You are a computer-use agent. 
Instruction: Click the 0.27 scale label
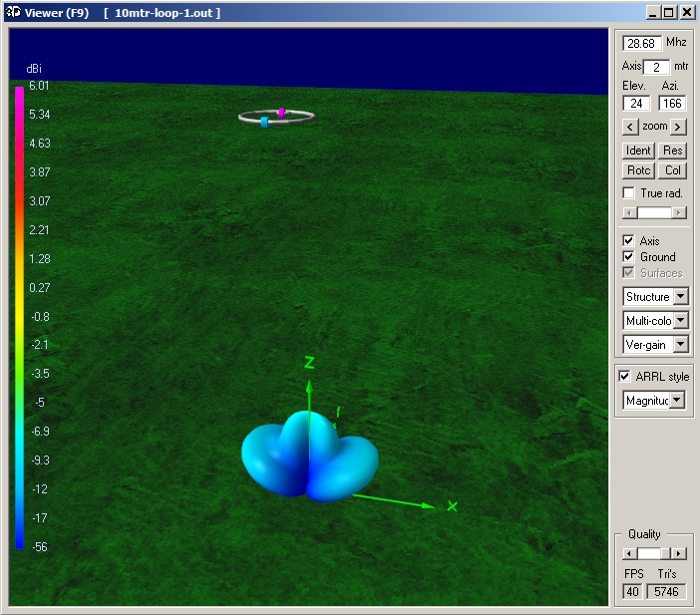coord(40,288)
